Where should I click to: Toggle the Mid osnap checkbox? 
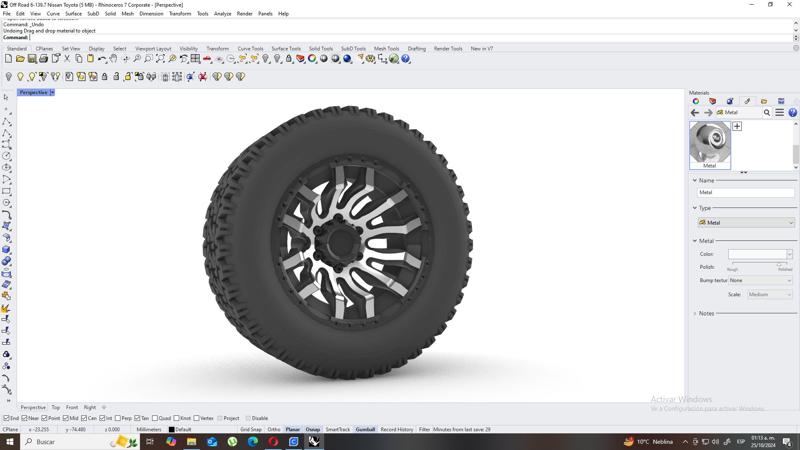click(65, 418)
